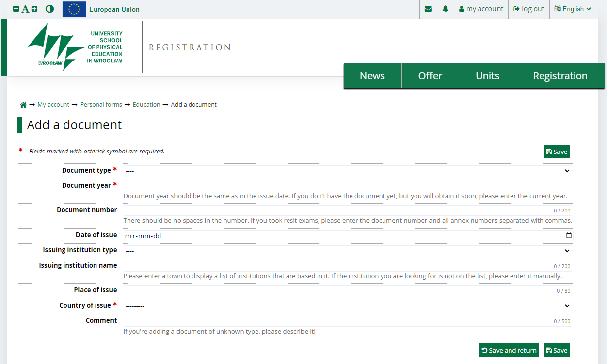Click the 'Document type' field label
The image size is (607, 364).
click(x=87, y=170)
